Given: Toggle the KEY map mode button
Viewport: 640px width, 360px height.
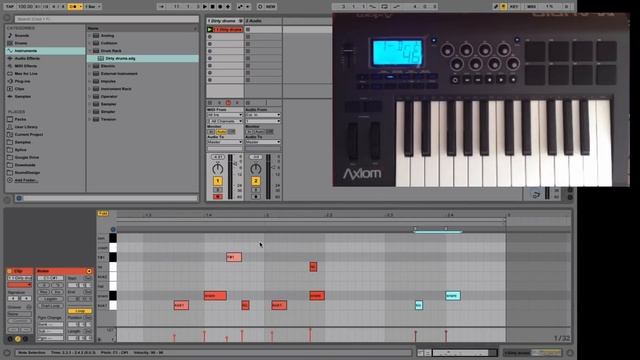Looking at the screenshot, I should point(514,7).
